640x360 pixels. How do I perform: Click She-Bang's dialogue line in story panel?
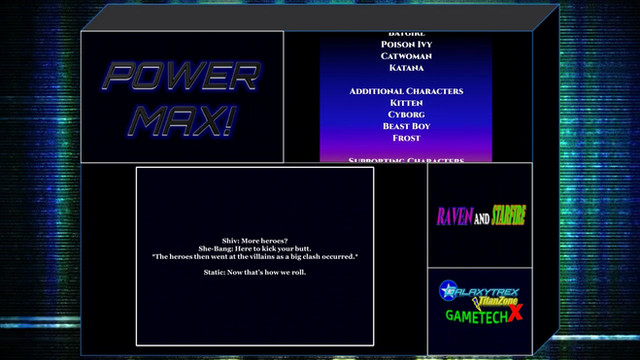coord(255,249)
